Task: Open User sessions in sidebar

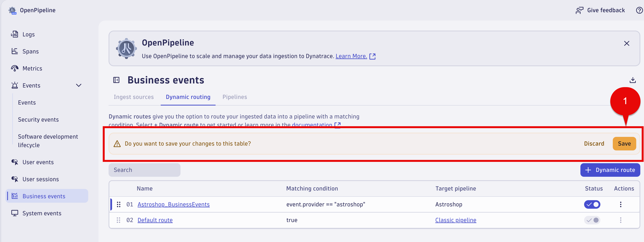Action: coord(41,179)
